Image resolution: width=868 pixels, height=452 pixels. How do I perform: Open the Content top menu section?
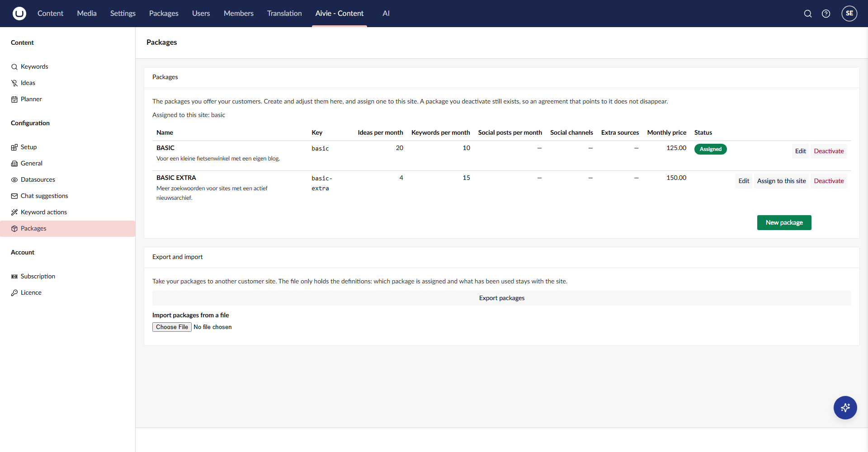pyautogui.click(x=50, y=14)
